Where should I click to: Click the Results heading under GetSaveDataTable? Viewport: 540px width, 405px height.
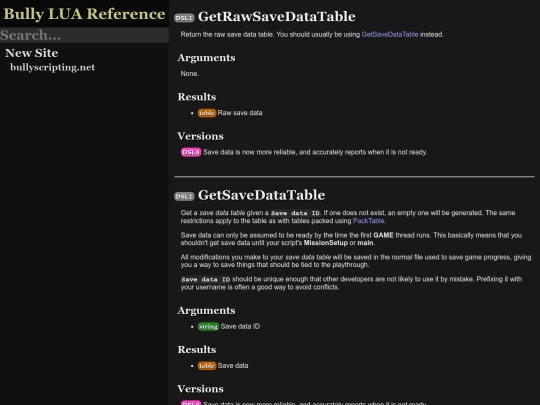(197, 350)
